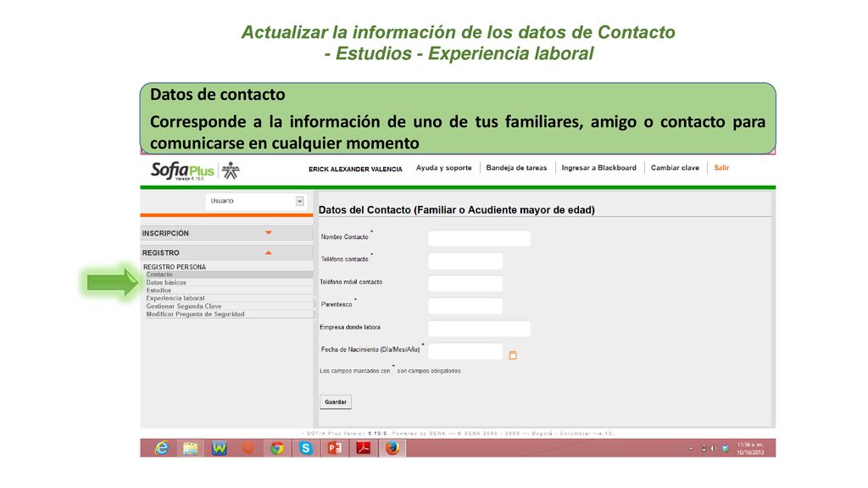The image size is (868, 488).
Task: Launch Internet Explorer from the taskbar
Action: [161, 448]
